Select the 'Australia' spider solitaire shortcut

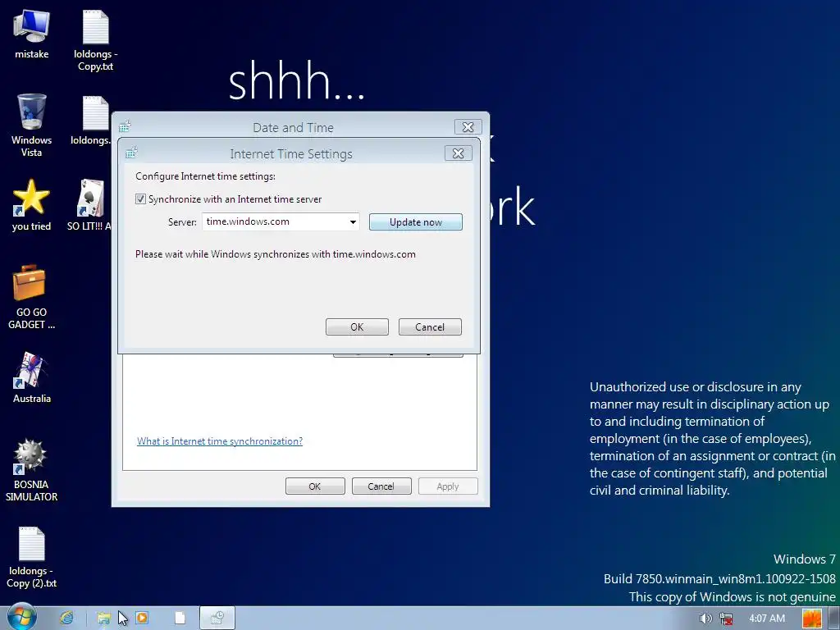click(x=32, y=377)
